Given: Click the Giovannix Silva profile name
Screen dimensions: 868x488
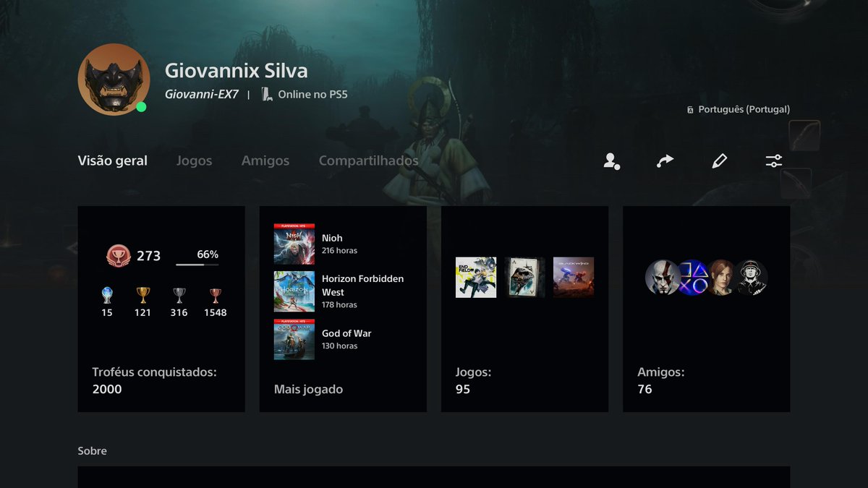Looking at the screenshot, I should click(237, 71).
